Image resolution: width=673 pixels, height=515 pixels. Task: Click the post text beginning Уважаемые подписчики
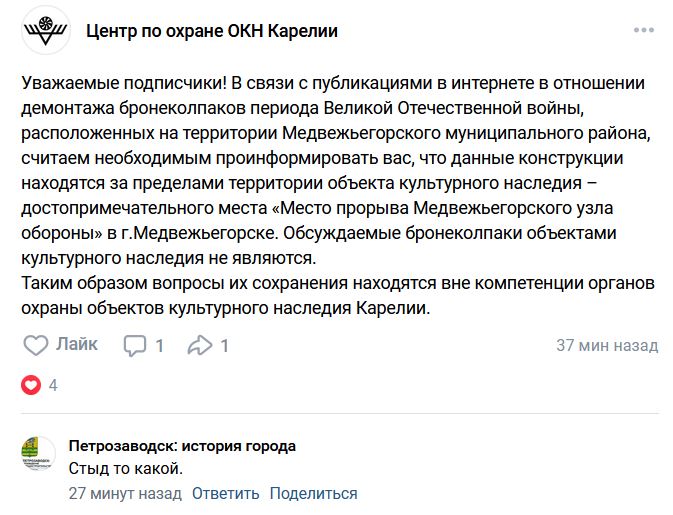coord(338,170)
